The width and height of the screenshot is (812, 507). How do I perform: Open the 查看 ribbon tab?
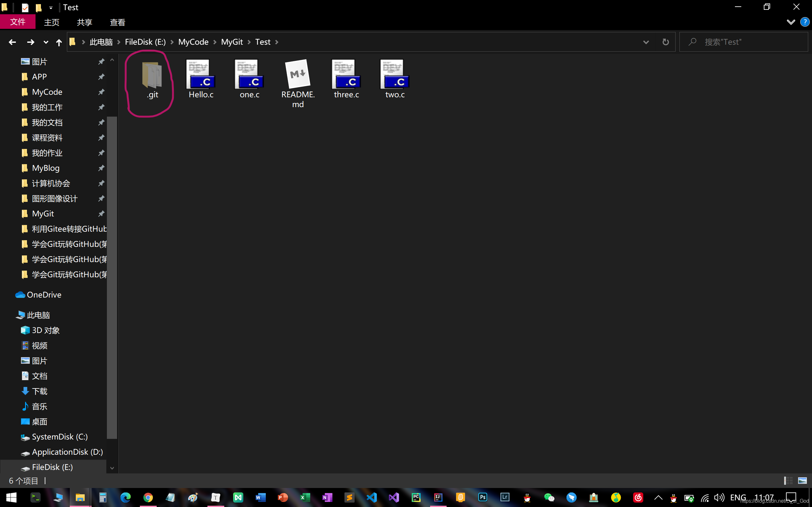click(x=117, y=22)
